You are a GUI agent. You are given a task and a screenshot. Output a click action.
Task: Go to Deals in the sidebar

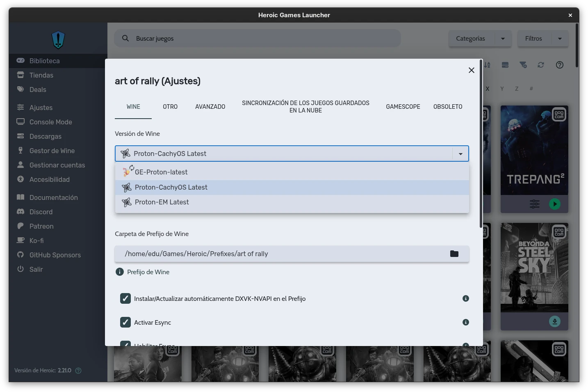click(58, 89)
